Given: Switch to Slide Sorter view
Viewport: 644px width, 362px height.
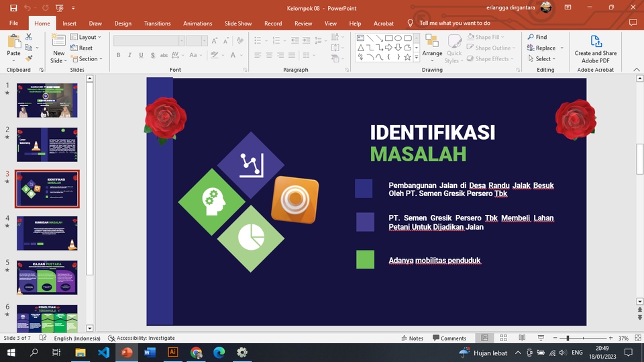Looking at the screenshot, I should (x=503, y=338).
